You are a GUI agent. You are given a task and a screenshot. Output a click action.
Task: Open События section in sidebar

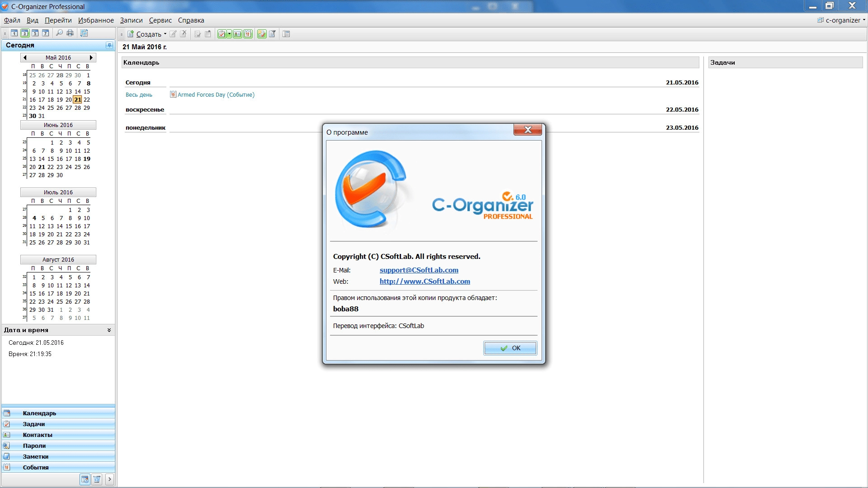pyautogui.click(x=58, y=467)
